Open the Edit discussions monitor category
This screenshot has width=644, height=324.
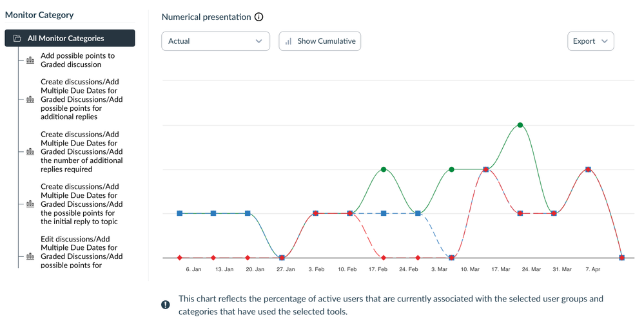[81, 252]
